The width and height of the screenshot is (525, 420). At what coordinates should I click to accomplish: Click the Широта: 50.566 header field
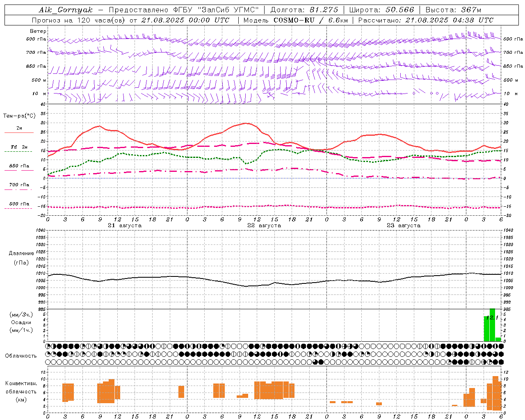point(381,10)
